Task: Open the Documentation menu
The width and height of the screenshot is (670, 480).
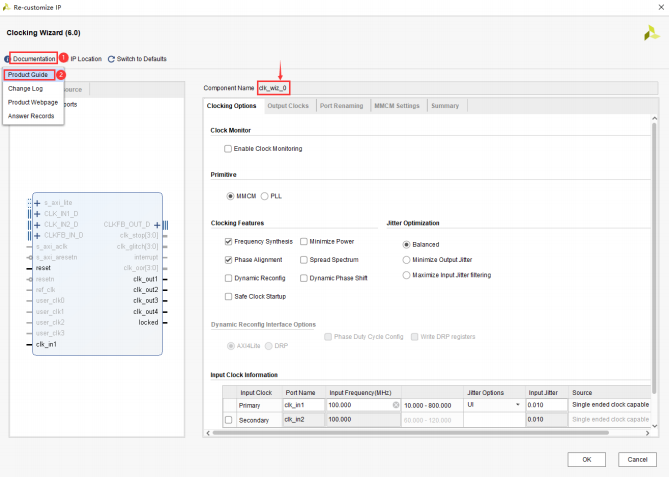Action: point(34,59)
